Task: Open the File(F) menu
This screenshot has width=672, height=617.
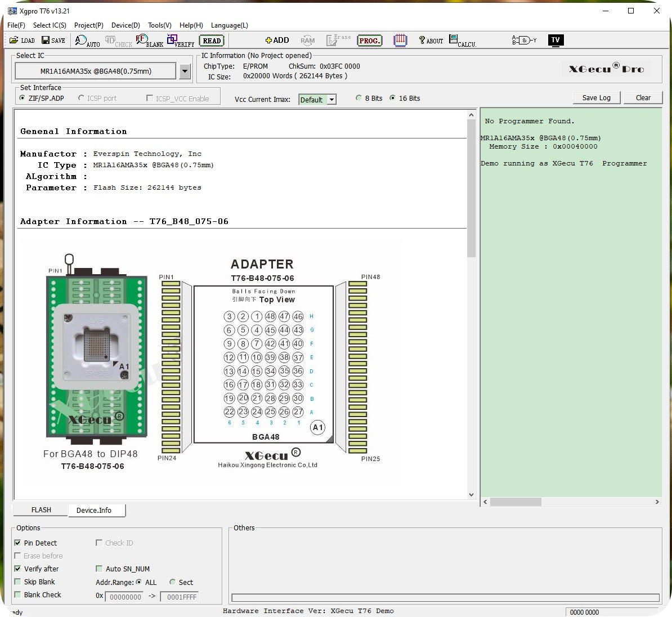Action: (x=16, y=25)
